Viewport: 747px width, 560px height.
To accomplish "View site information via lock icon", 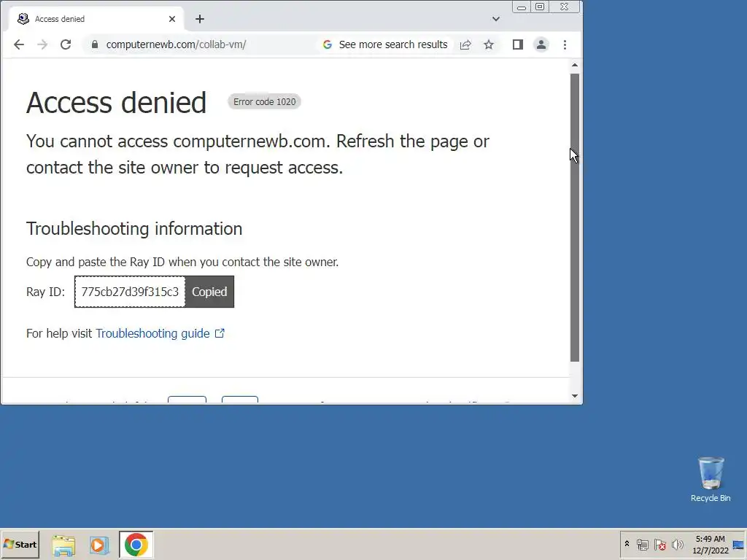I will tap(95, 44).
